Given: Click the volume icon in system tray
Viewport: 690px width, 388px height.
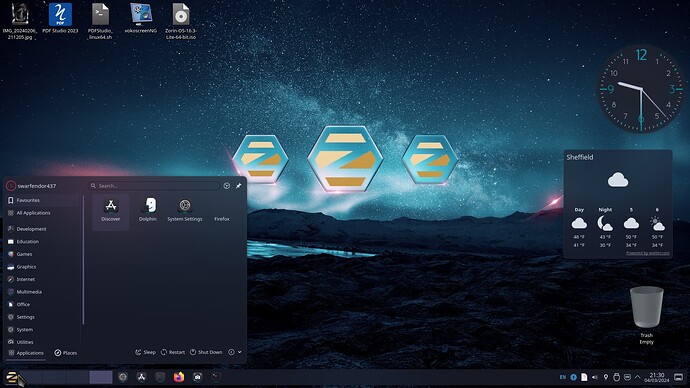Looking at the screenshot, I should pos(595,377).
